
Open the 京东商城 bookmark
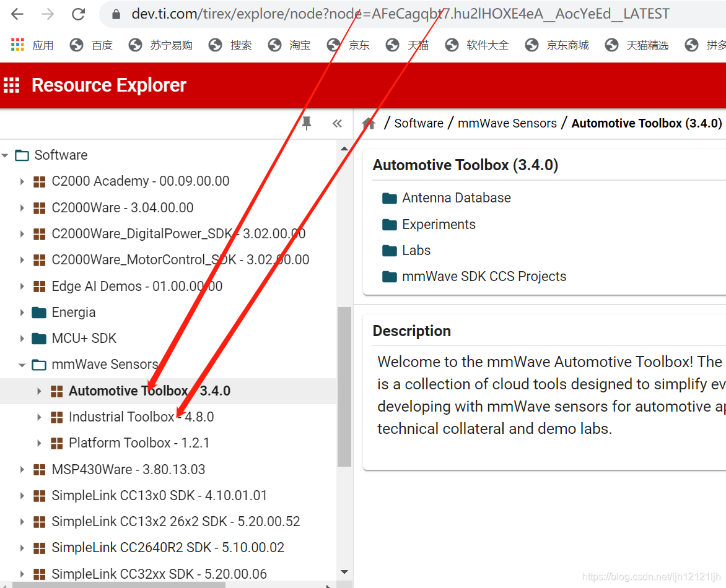tap(557, 45)
